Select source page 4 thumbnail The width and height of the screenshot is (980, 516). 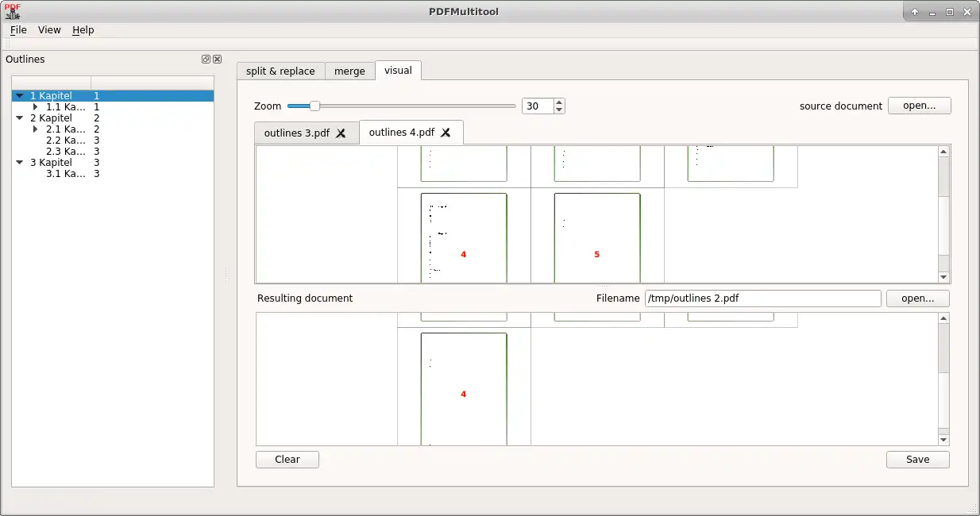coord(464,238)
